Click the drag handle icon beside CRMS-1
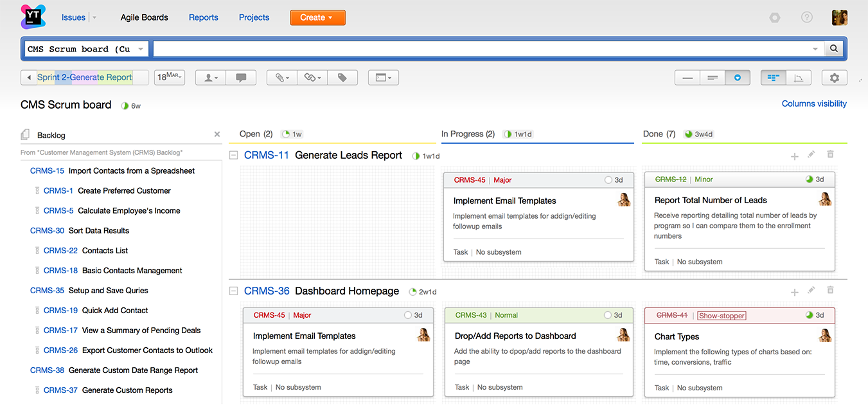 pyautogui.click(x=37, y=190)
